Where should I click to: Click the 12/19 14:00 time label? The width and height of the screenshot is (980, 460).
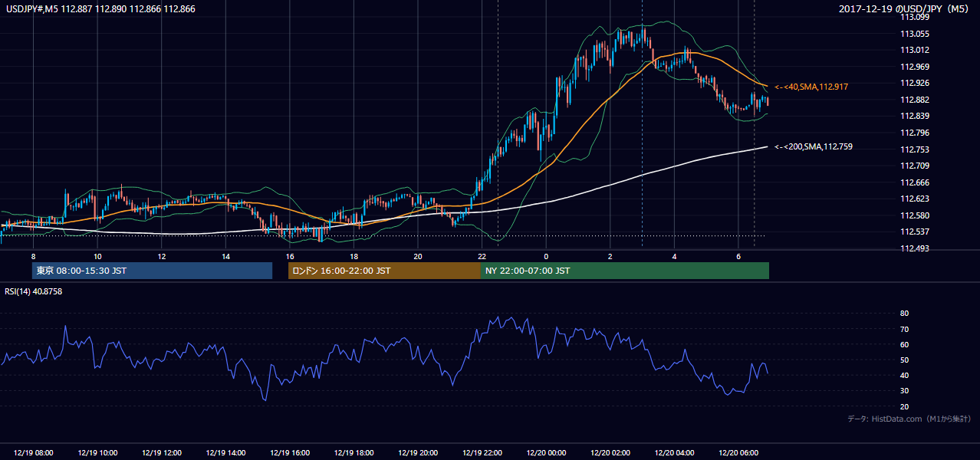tap(225, 453)
